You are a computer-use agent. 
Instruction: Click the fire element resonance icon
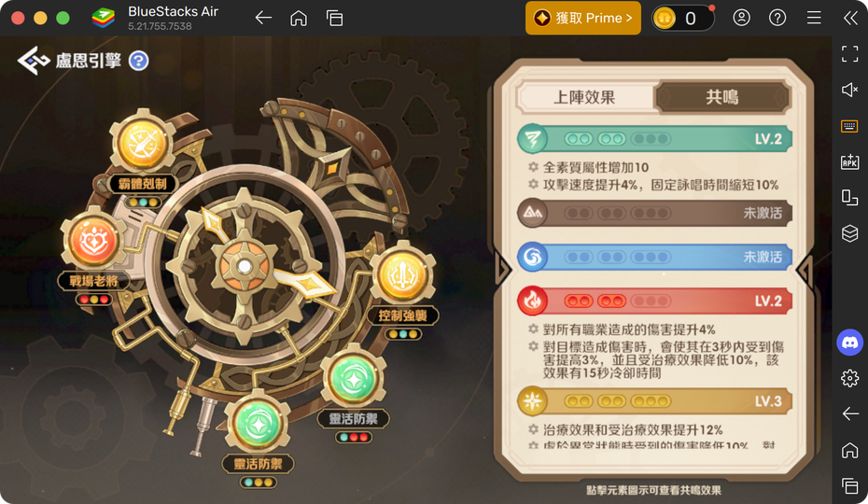[533, 301]
